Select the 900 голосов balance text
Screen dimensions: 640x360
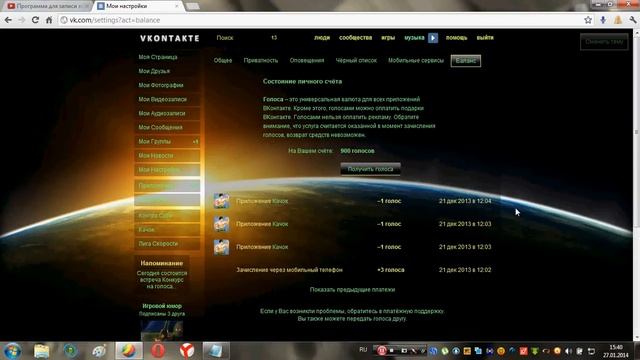[x=357, y=151]
